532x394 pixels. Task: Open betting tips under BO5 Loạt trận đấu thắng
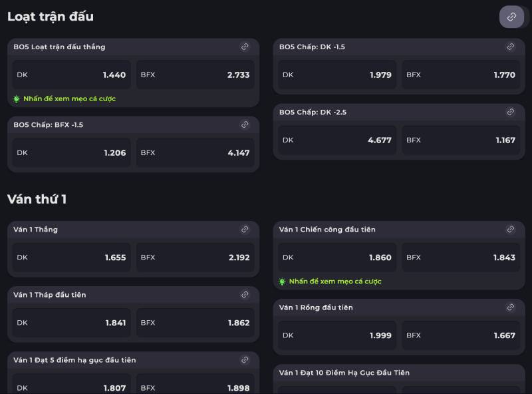69,98
